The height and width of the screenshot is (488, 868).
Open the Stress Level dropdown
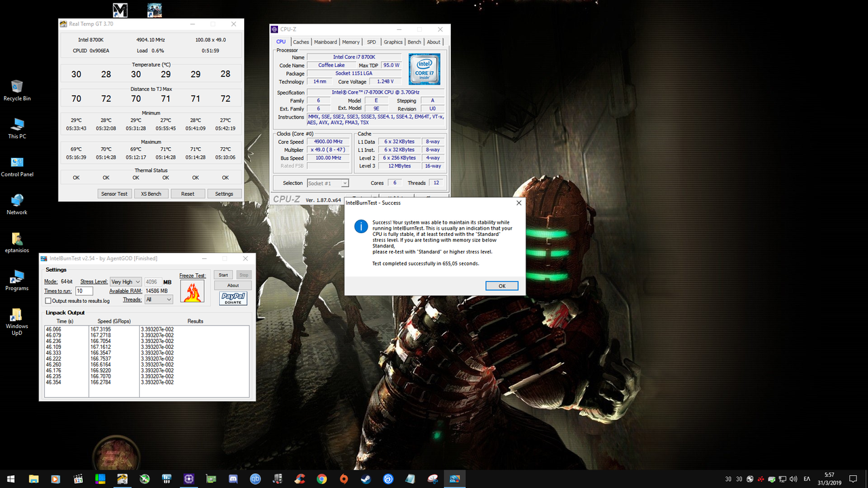pos(125,282)
